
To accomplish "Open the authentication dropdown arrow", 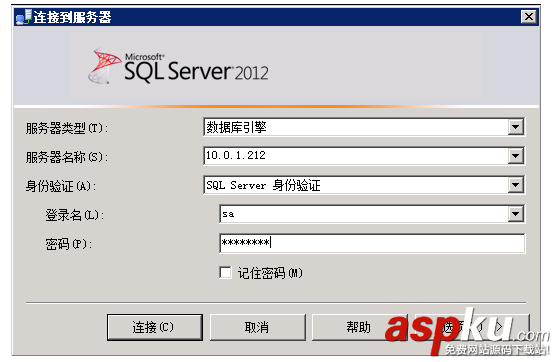I will click(x=515, y=185).
